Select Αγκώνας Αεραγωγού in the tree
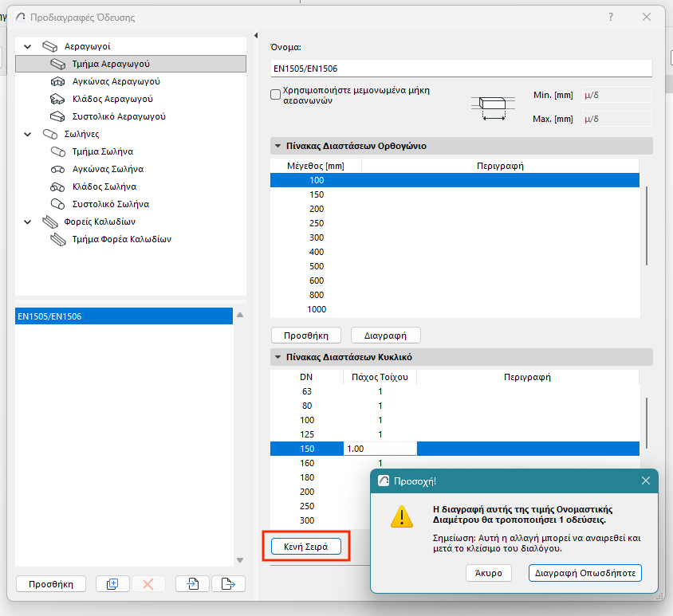This screenshot has width=673, height=616. (x=116, y=81)
